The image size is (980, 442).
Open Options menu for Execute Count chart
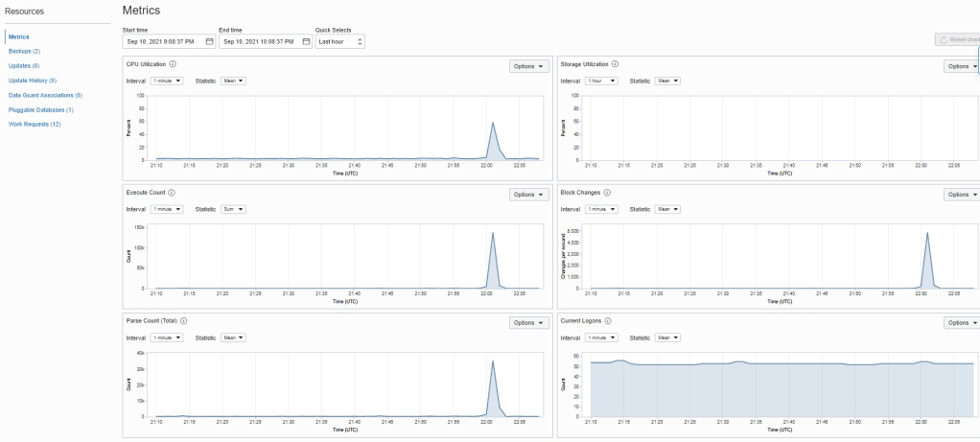[528, 195]
